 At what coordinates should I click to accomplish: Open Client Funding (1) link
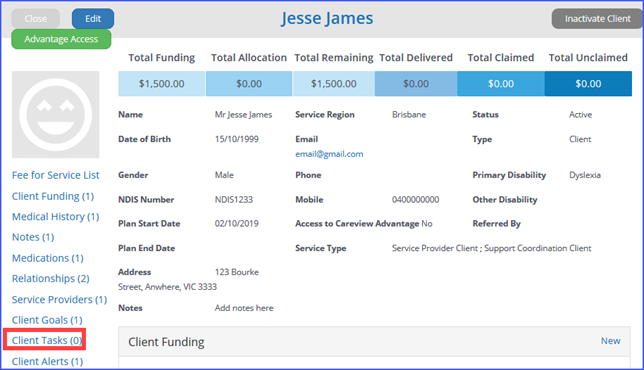(x=53, y=196)
